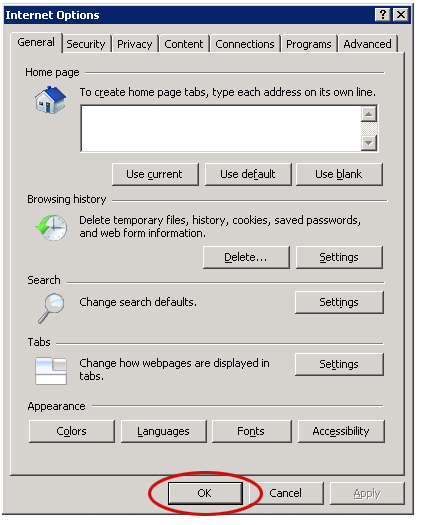
Task: Click the home page scrollbar down arrow
Action: 369,143
